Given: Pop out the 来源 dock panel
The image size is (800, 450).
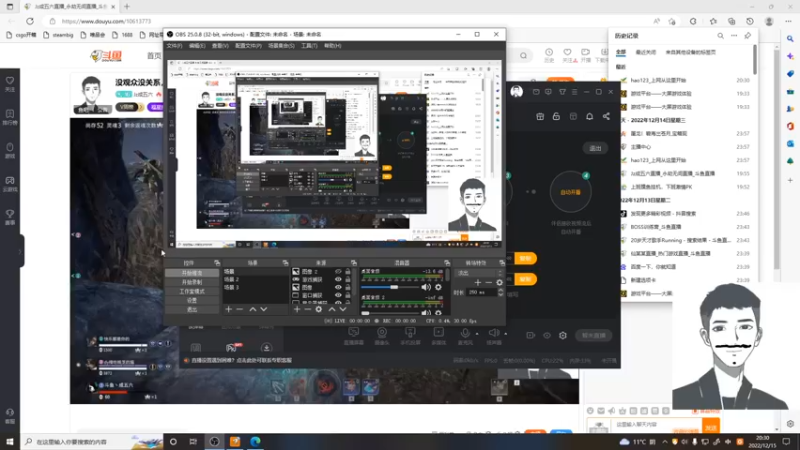Looking at the screenshot, I should coord(354,263).
